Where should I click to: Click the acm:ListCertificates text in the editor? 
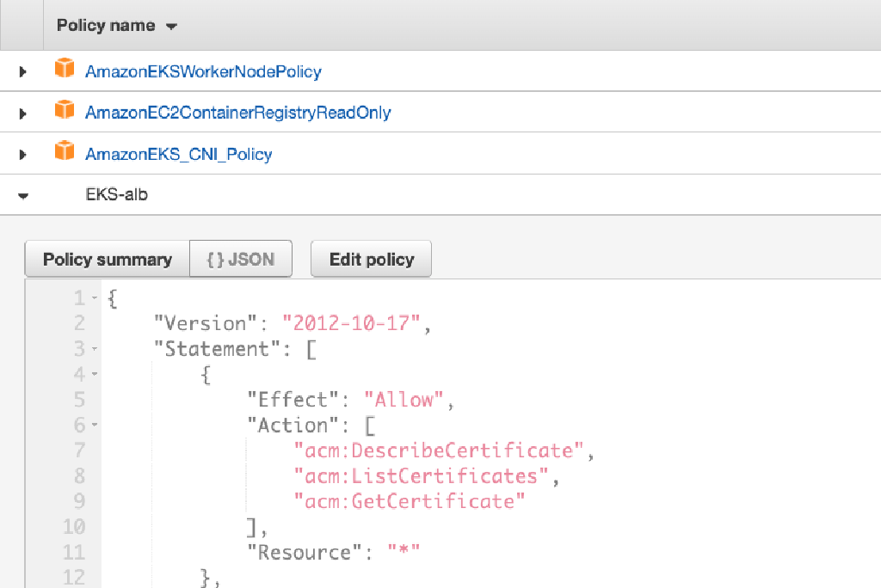click(x=422, y=476)
